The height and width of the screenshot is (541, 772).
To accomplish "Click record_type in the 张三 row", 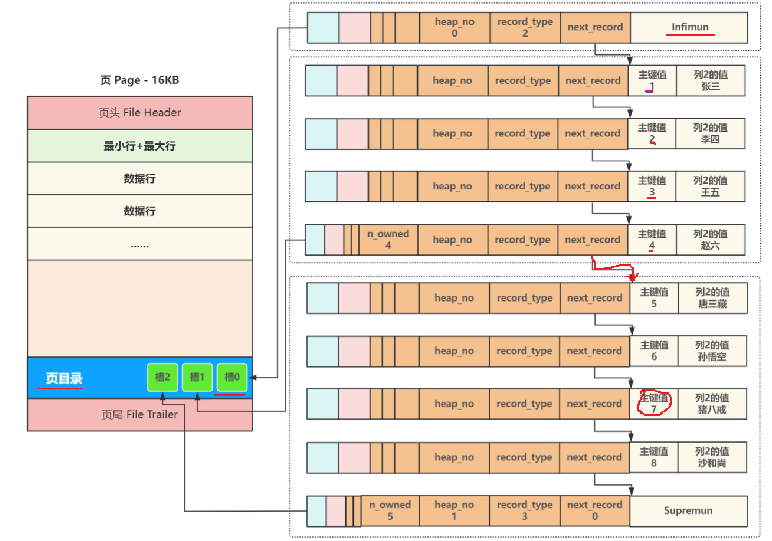I will [523, 81].
